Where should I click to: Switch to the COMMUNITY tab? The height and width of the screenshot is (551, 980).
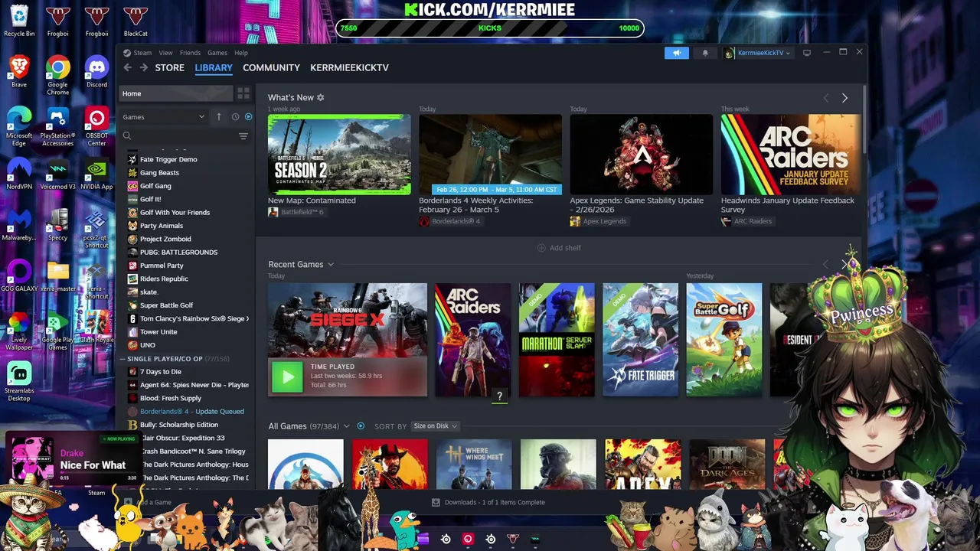coord(271,67)
